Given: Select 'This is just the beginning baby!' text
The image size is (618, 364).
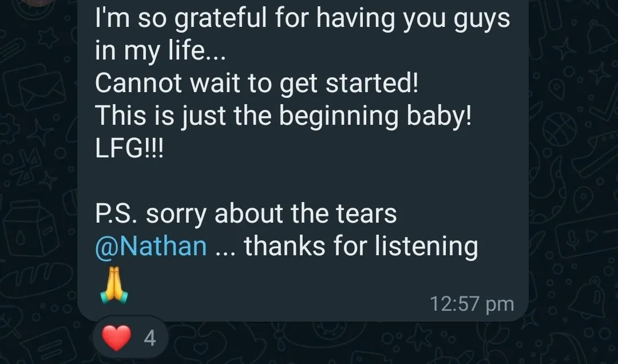Looking at the screenshot, I should [283, 116].
